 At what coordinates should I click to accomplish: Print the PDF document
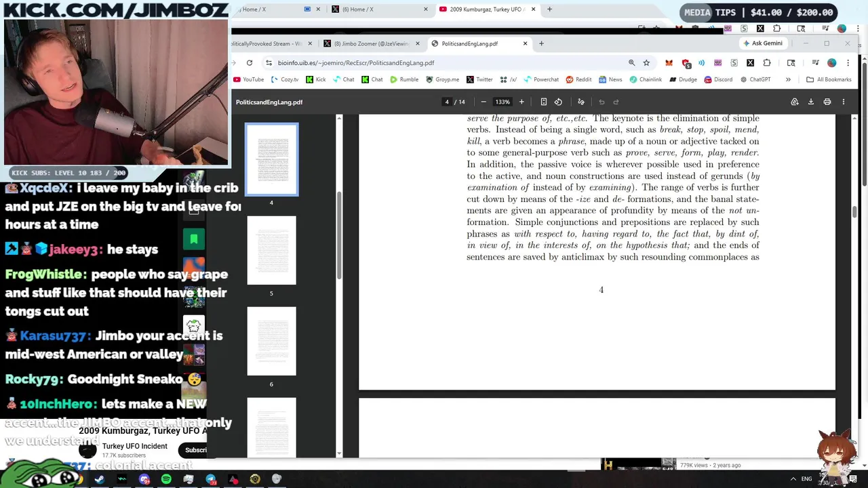(827, 102)
